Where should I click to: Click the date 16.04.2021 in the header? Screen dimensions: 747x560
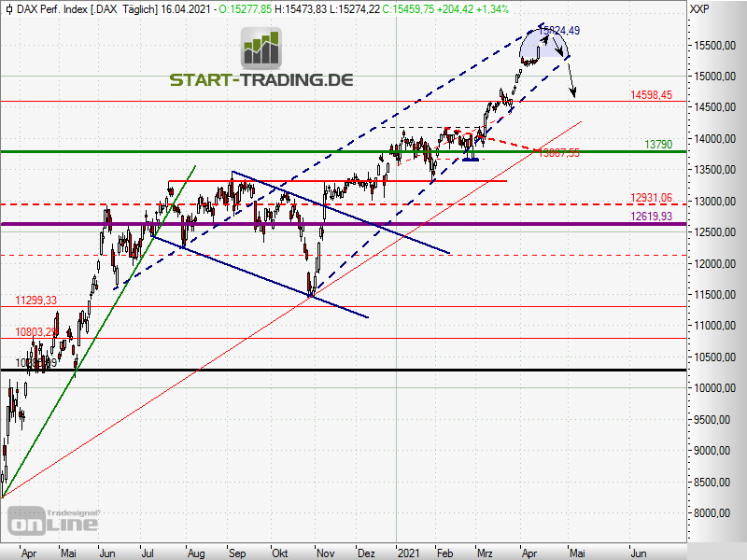[x=185, y=9]
